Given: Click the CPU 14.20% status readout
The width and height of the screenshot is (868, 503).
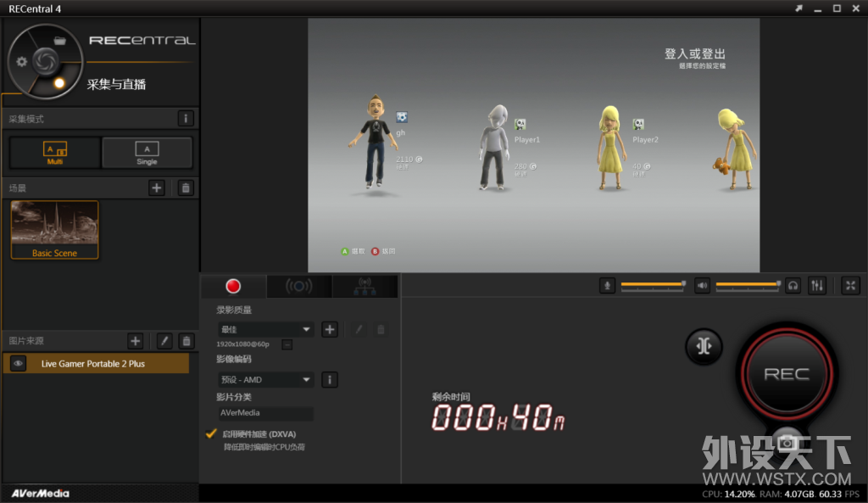Looking at the screenshot, I should click(x=728, y=494).
